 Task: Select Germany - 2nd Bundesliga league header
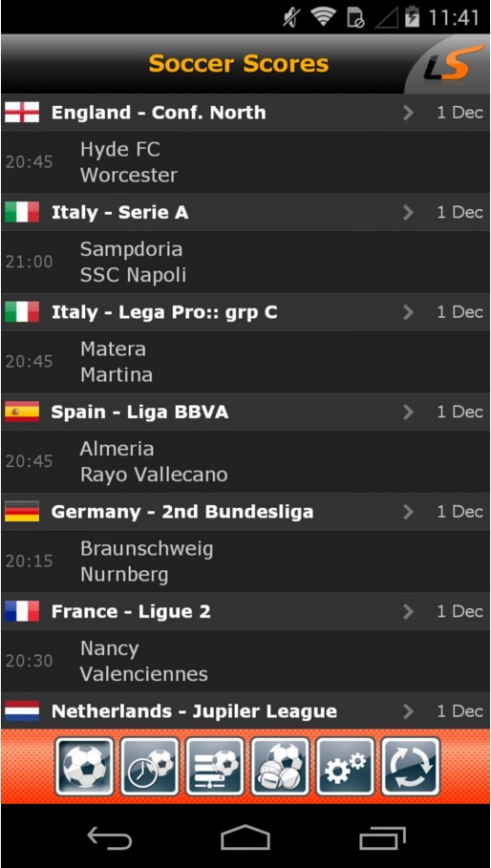coord(245,512)
